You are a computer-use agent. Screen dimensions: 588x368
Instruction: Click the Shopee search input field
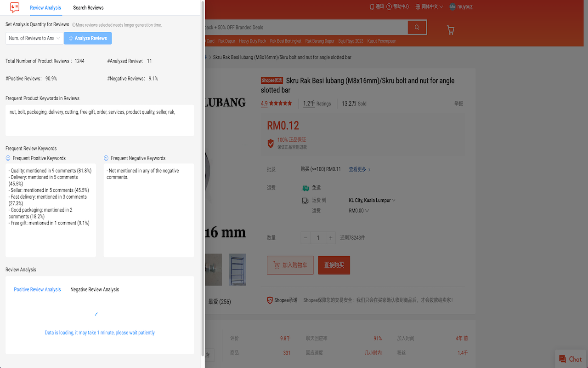pyautogui.click(x=306, y=27)
